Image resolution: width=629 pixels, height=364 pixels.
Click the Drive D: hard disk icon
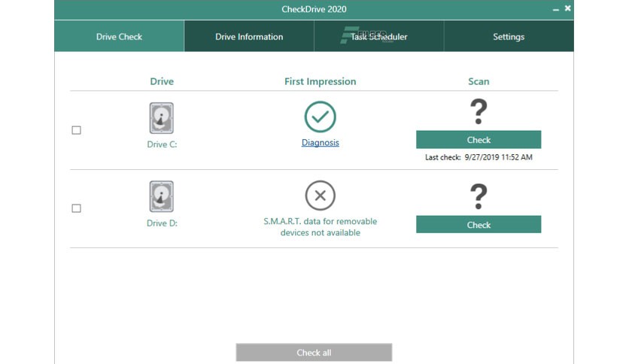(162, 196)
